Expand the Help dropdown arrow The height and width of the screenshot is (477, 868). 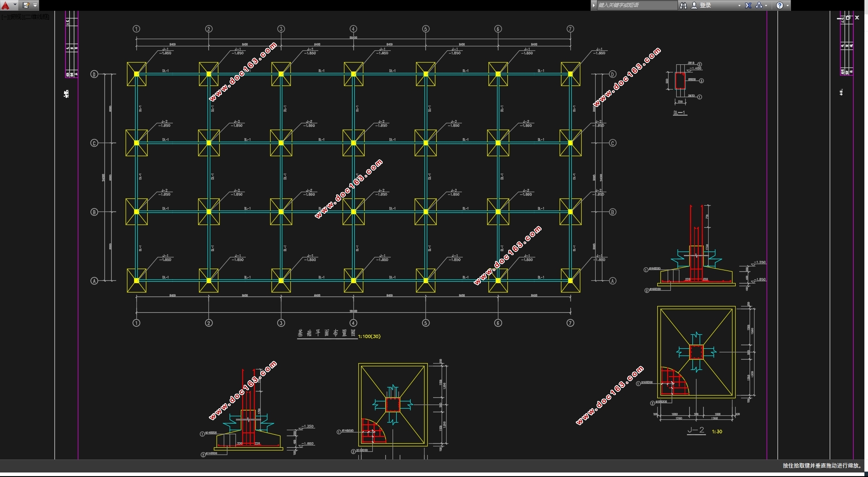pos(787,5)
